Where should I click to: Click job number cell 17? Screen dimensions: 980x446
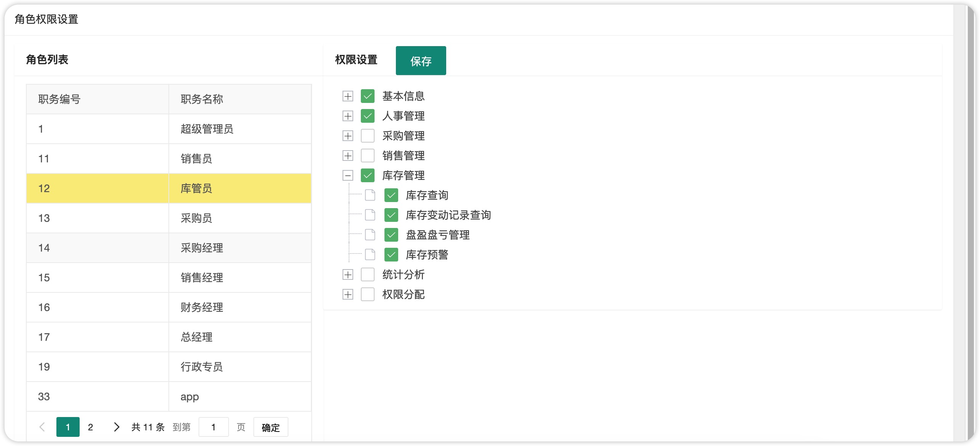click(x=98, y=337)
